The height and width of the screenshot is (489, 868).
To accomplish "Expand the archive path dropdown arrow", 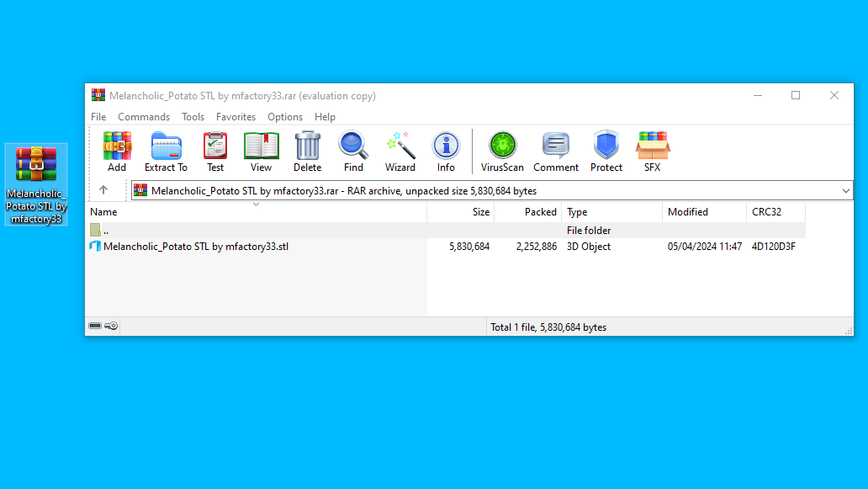I will (846, 190).
